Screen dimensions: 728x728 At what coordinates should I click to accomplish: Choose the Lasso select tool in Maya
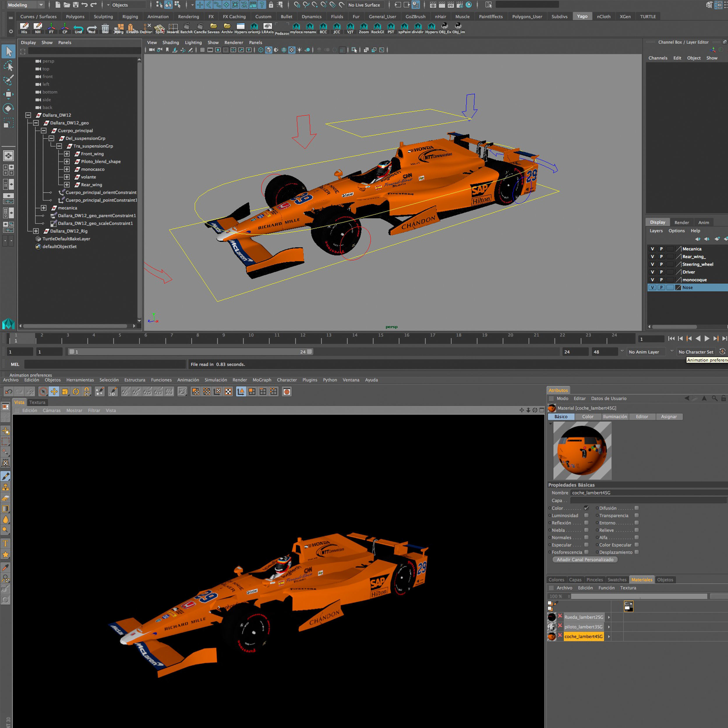coord(8,66)
